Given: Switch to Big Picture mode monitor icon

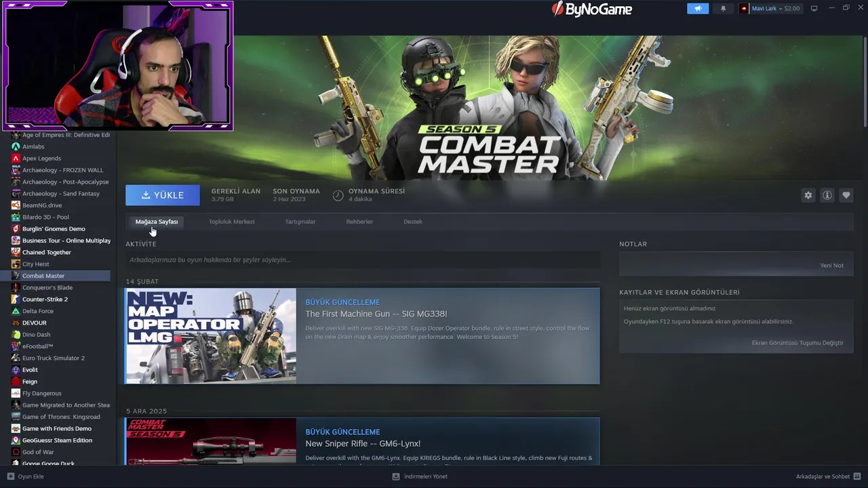Looking at the screenshot, I should click(814, 8).
